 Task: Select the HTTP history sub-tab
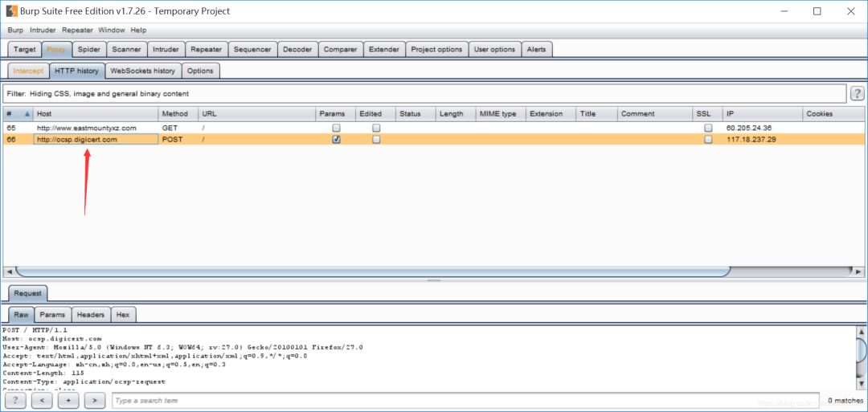point(77,71)
